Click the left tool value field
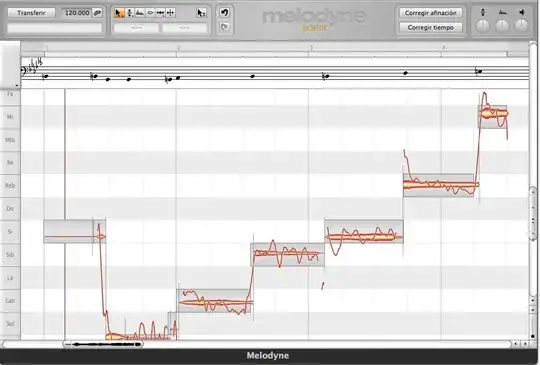540x365 pixels. [136, 28]
